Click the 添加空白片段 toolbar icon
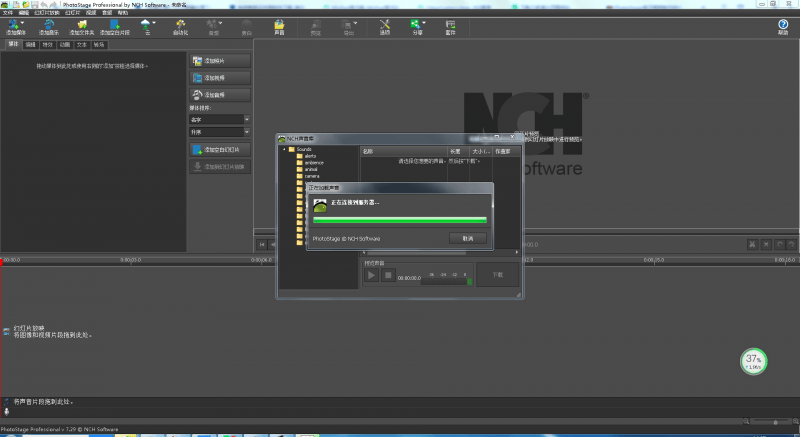800x437 pixels. (114, 26)
